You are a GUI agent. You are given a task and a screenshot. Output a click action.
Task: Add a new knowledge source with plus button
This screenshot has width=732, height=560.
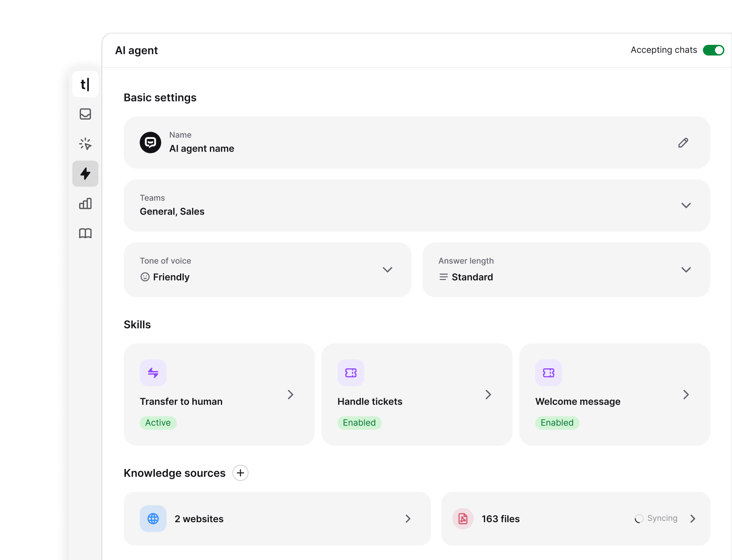point(240,473)
